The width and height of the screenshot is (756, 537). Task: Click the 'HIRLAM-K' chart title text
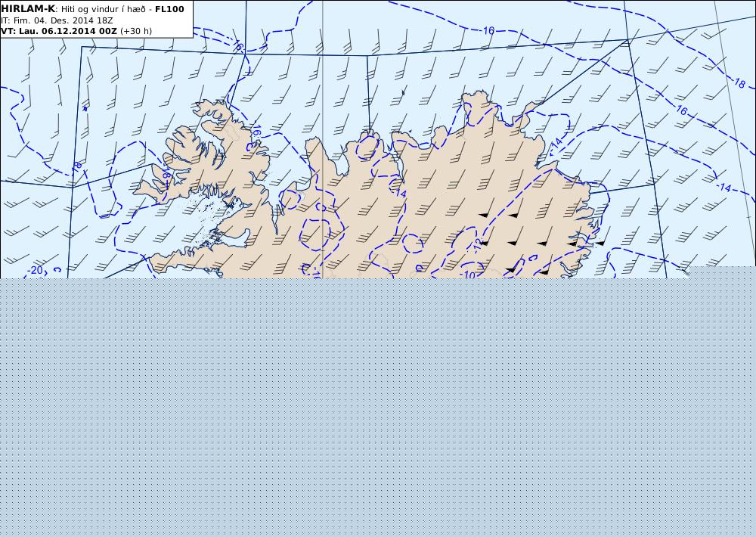pyautogui.click(x=28, y=9)
